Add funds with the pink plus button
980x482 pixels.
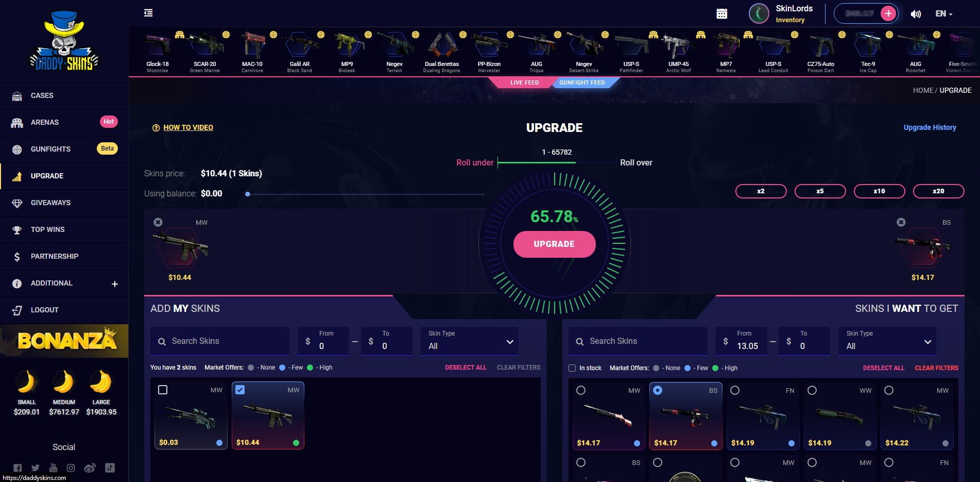[888, 13]
